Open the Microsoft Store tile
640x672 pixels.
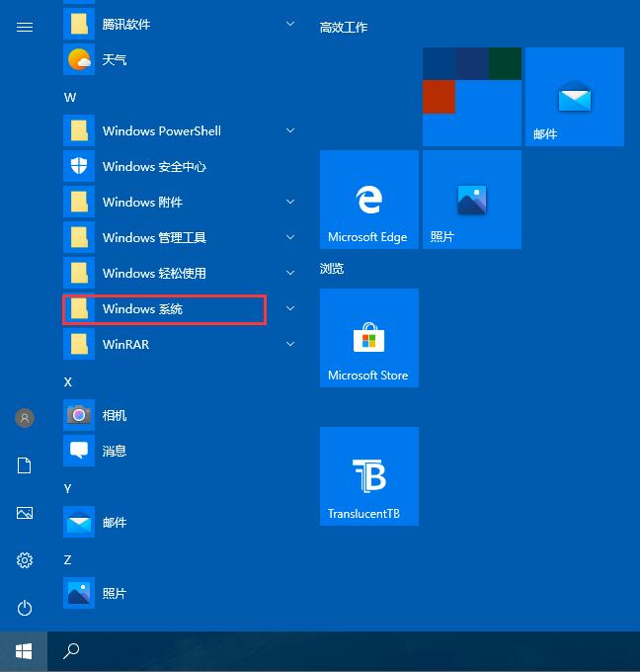pyautogui.click(x=368, y=338)
